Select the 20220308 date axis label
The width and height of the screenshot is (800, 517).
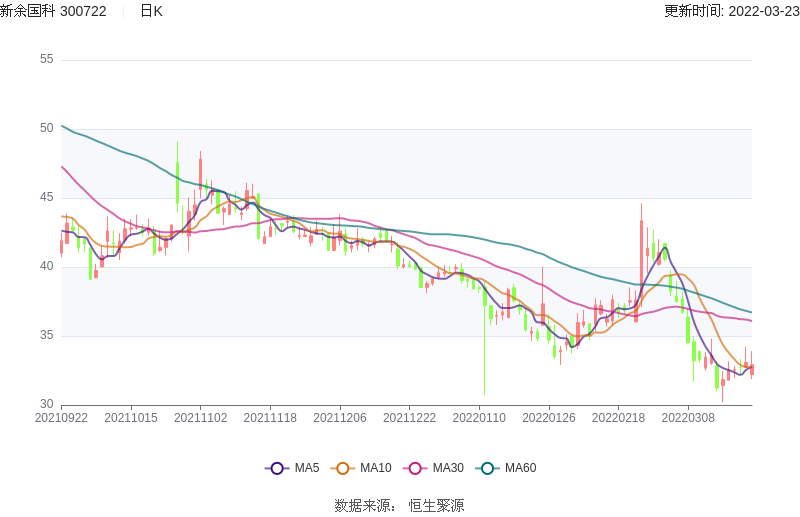click(x=688, y=417)
